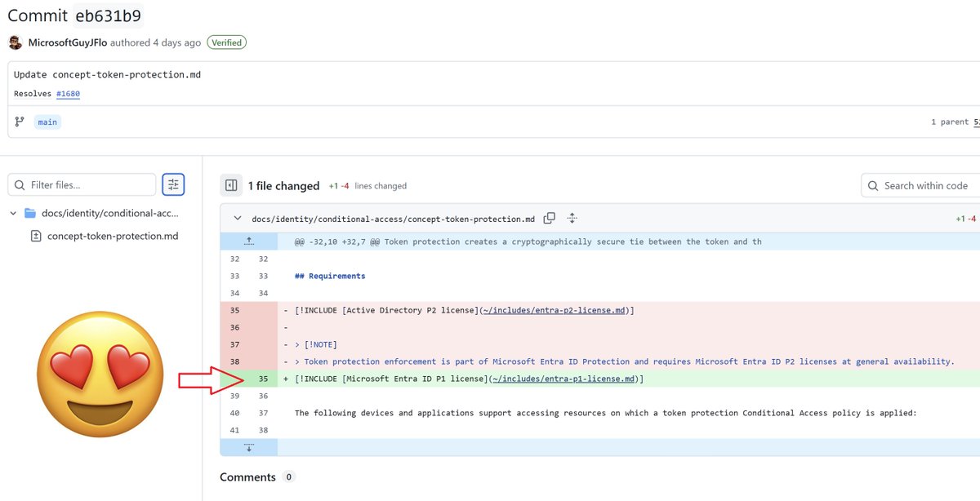Image resolution: width=980 pixels, height=501 pixels.
Task: Click the '> [!NOTE]' removed line
Action: (x=315, y=344)
